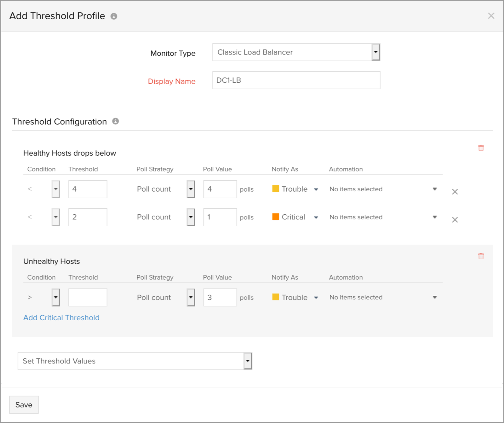Image resolution: width=504 pixels, height=423 pixels.
Task: Open the Monitor Type dropdown
Action: [x=375, y=52]
